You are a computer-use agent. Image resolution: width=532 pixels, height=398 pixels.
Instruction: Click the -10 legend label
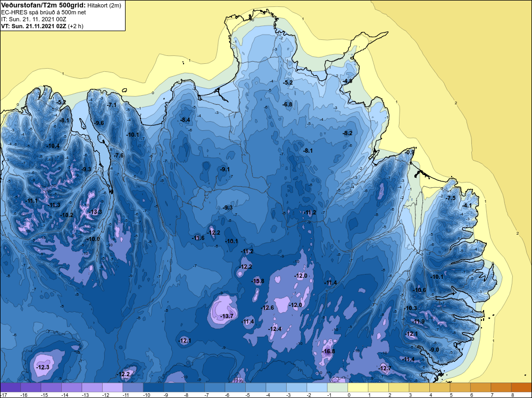(146, 395)
